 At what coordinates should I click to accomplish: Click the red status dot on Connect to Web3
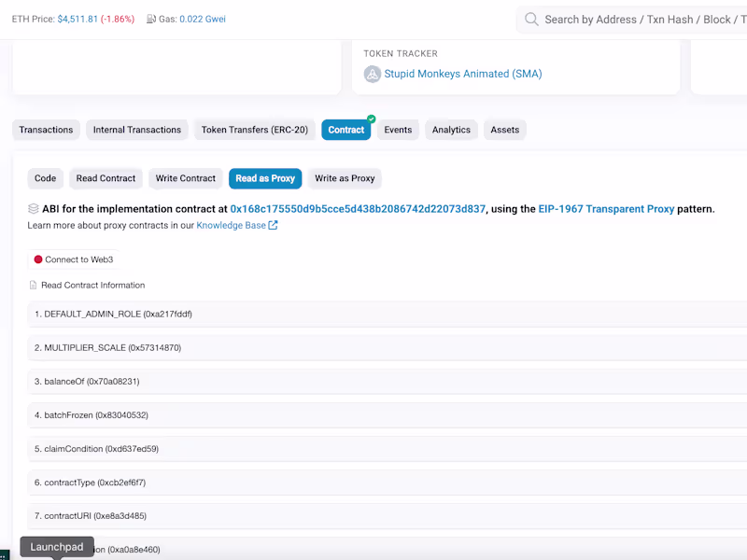click(36, 259)
